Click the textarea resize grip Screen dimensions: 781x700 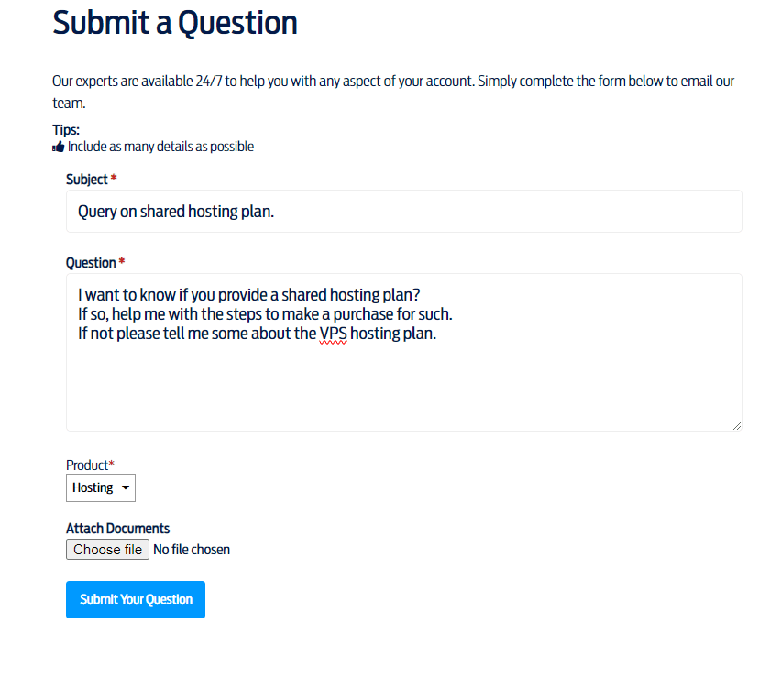coord(737,424)
